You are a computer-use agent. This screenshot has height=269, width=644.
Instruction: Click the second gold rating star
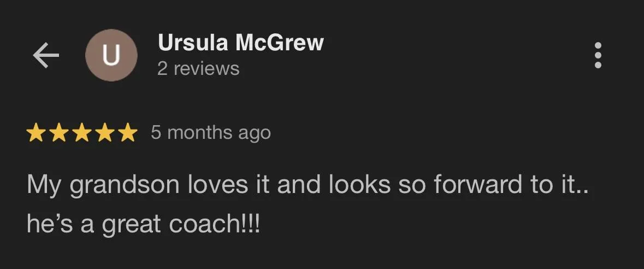pos(59,133)
